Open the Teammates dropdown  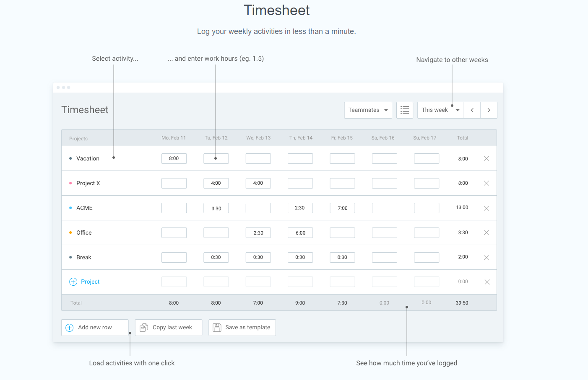click(368, 110)
